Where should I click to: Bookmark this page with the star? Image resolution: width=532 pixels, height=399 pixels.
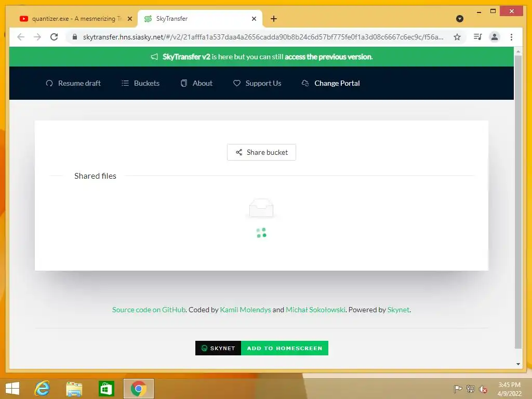click(457, 37)
